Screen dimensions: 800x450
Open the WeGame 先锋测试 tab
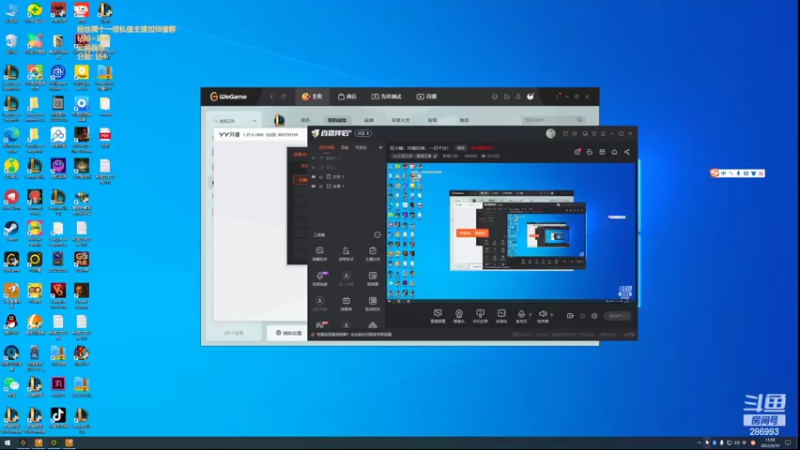pos(386,96)
